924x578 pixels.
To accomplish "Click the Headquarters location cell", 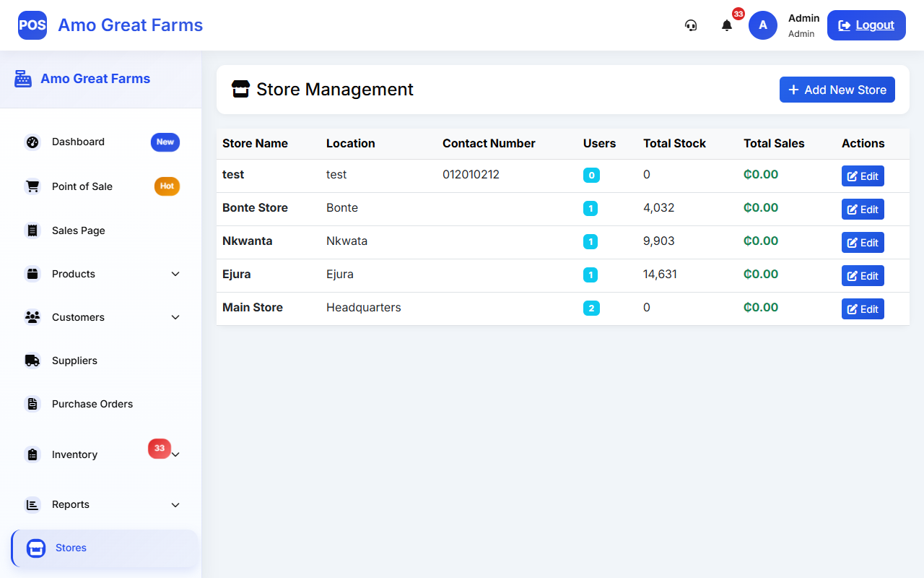I will (364, 308).
